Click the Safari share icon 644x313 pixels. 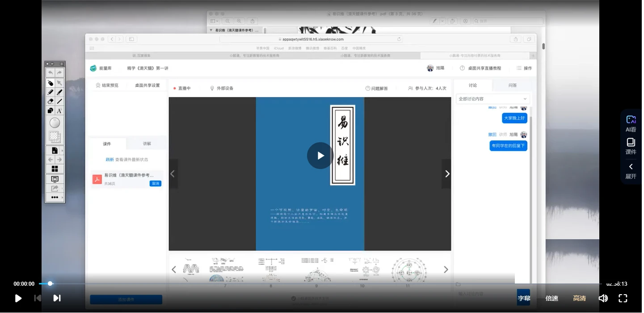click(x=516, y=39)
